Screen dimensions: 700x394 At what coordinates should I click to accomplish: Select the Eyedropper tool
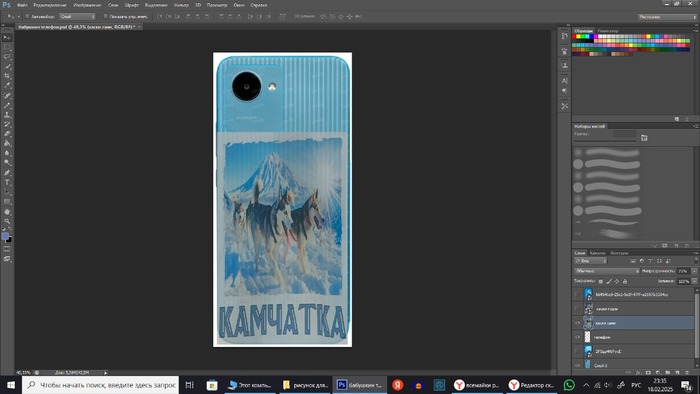tap(7, 86)
